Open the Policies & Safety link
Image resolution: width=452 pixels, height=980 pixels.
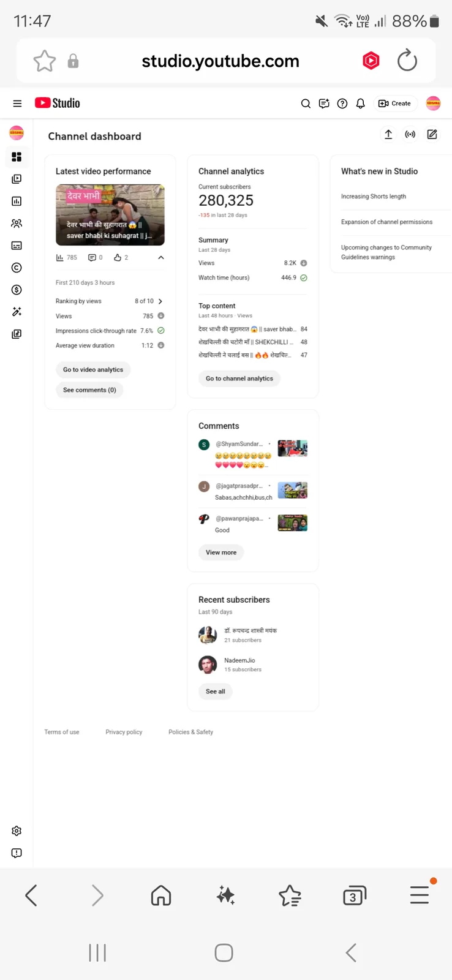[x=191, y=732]
